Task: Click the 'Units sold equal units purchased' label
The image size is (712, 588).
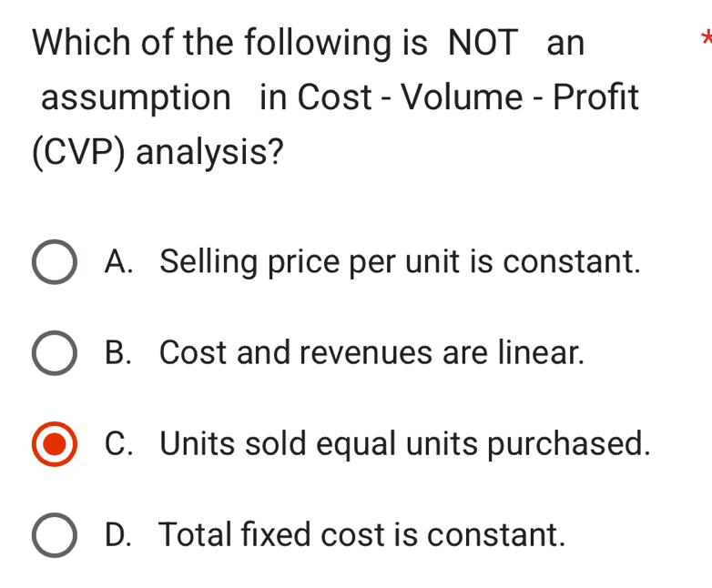Action: click(x=405, y=443)
